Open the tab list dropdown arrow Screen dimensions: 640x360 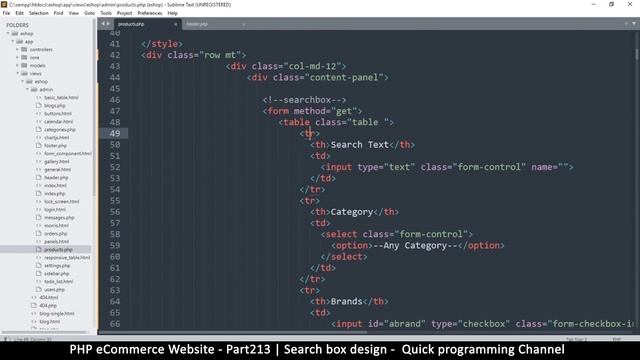tap(634, 24)
